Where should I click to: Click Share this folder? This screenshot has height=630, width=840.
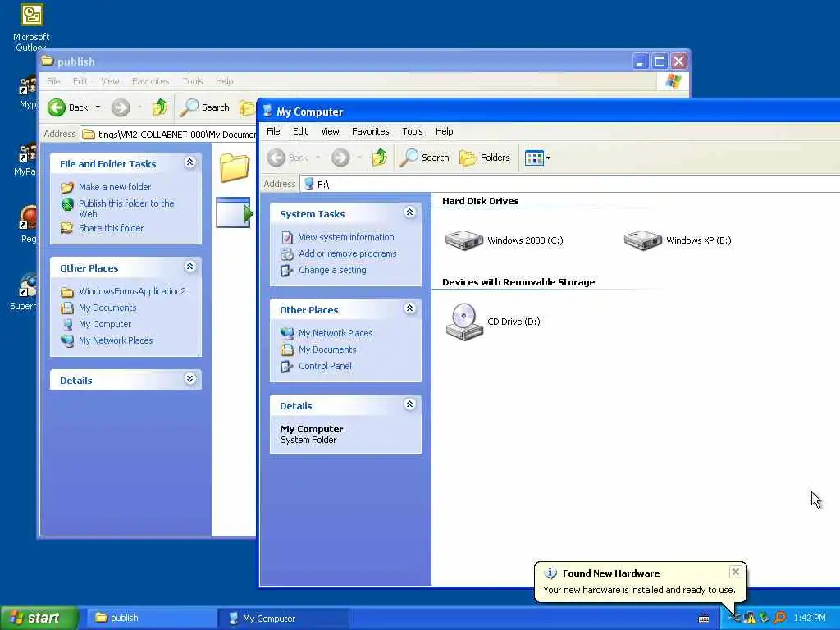coord(111,228)
